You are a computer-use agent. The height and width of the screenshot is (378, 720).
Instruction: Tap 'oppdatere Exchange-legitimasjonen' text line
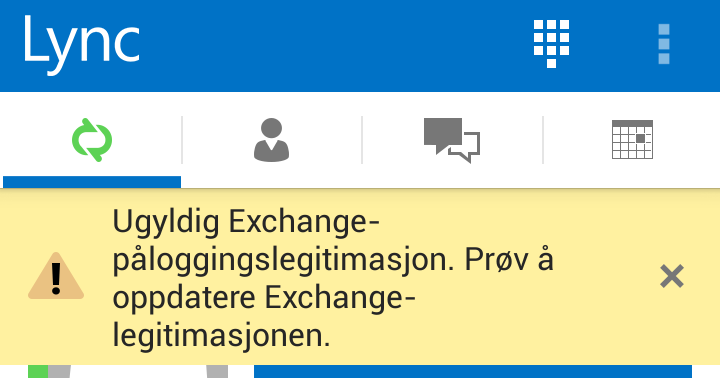264,316
